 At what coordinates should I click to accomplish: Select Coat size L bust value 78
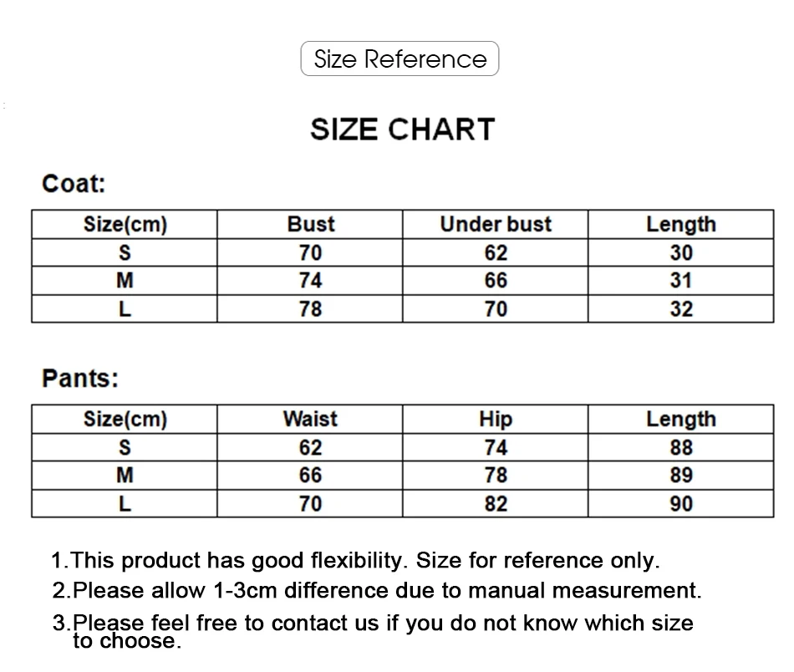point(310,309)
